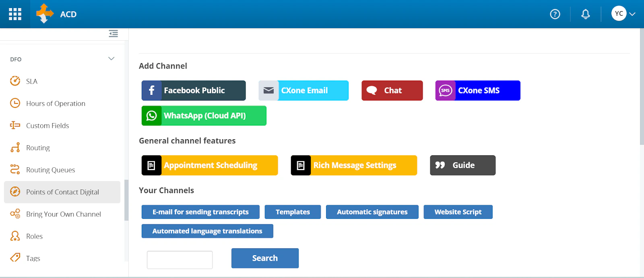Image resolution: width=644 pixels, height=278 pixels.
Task: Click the DFO section label
Action: click(16, 59)
